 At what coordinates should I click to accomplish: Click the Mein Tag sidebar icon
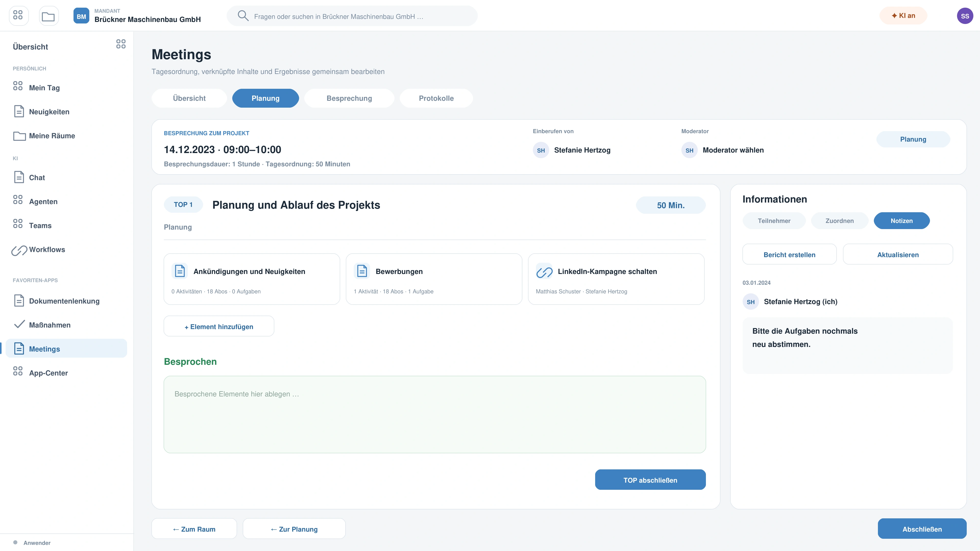tap(18, 86)
